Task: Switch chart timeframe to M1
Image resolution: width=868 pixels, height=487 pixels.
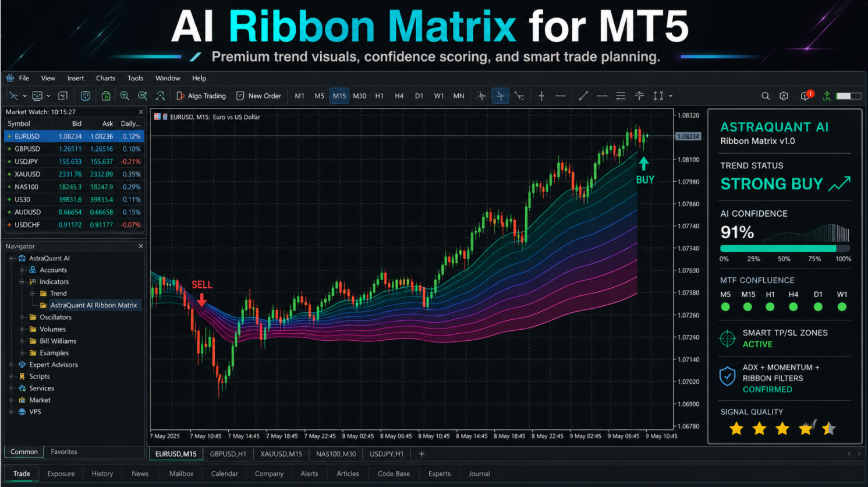Action: (299, 96)
